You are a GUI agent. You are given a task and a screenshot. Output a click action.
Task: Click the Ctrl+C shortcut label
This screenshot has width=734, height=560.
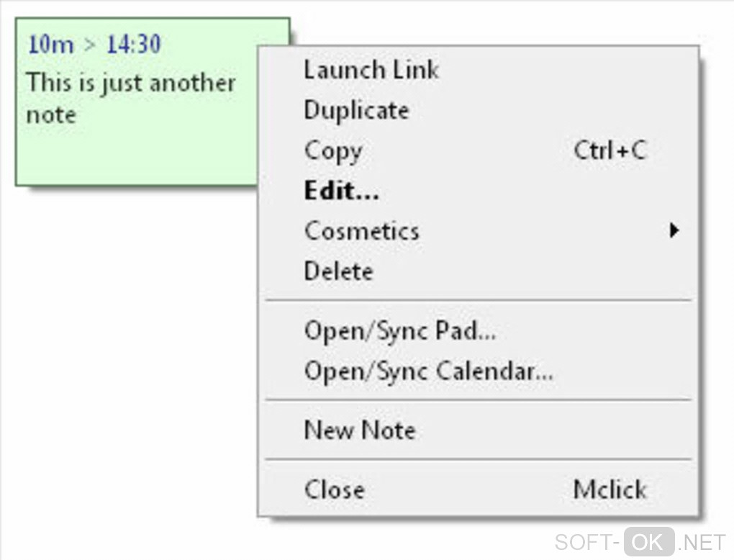[610, 151]
